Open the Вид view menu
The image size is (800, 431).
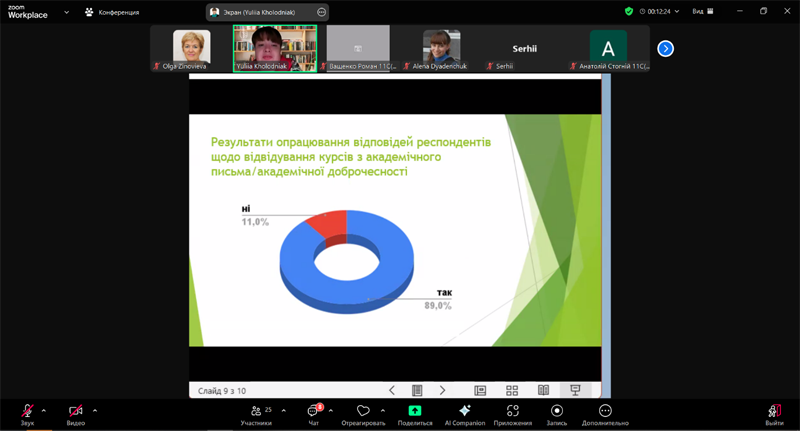click(703, 11)
